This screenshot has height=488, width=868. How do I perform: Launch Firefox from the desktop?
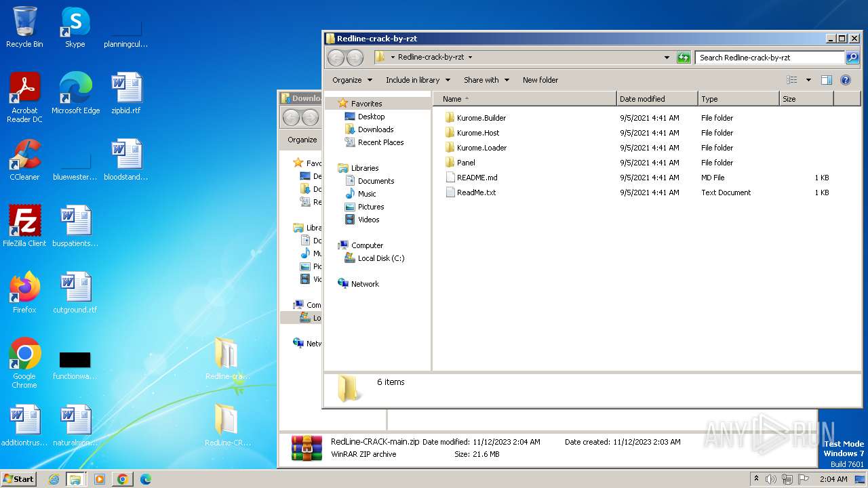[x=24, y=293]
